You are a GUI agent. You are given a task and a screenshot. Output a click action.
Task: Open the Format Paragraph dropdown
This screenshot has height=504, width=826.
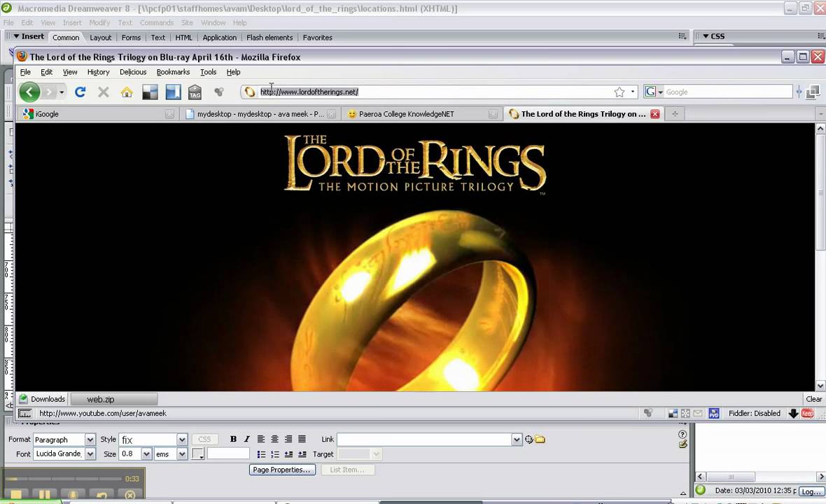pyautogui.click(x=90, y=439)
